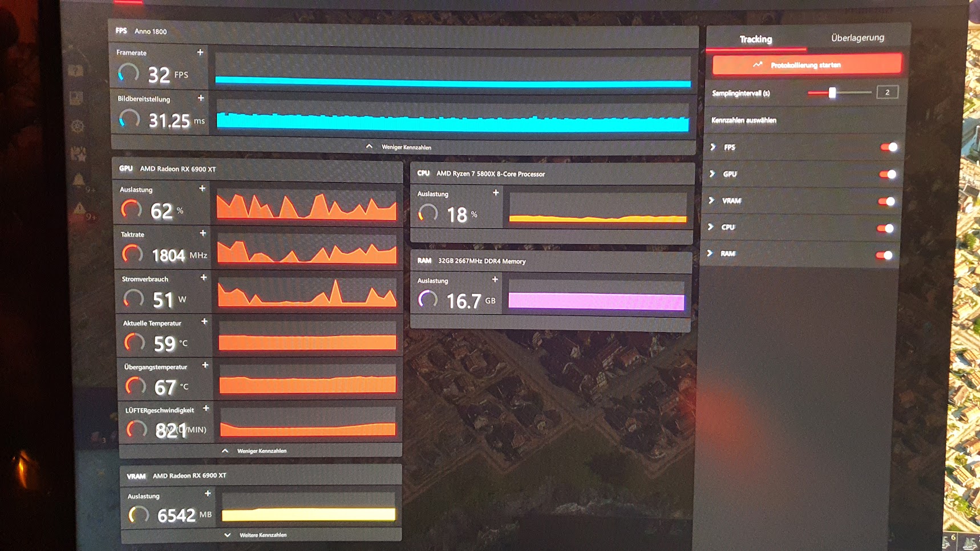Click 'Kennzahlen auswählen' heading
Image resolution: width=980 pixels, height=551 pixels.
point(744,120)
